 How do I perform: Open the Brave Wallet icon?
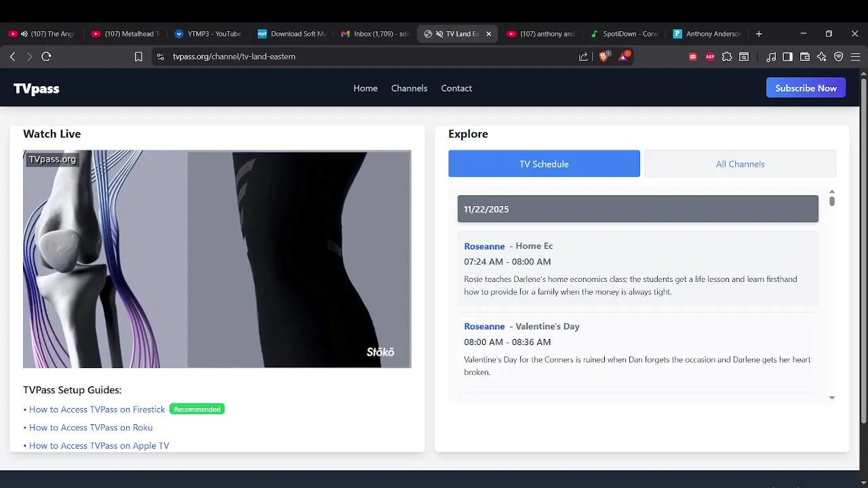[x=805, y=57]
